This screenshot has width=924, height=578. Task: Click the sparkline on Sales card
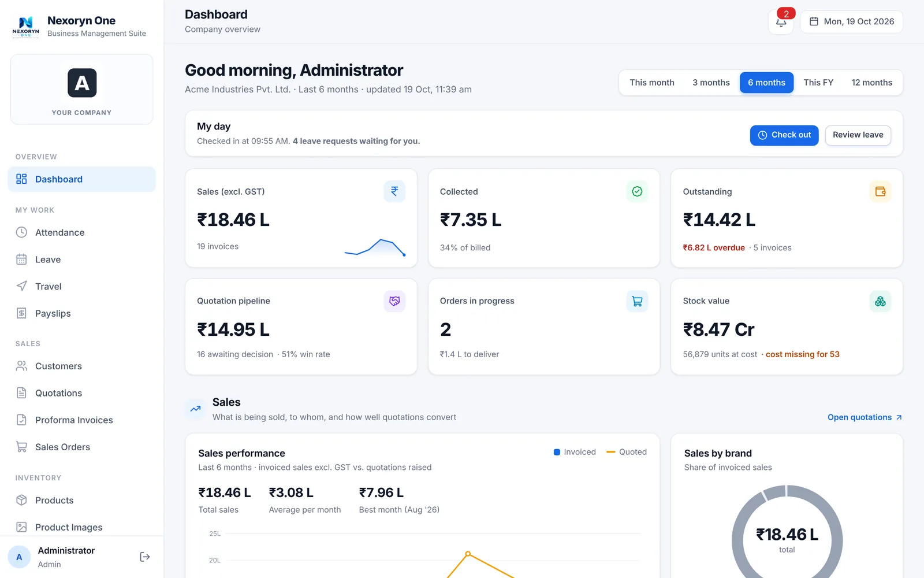[375, 247]
